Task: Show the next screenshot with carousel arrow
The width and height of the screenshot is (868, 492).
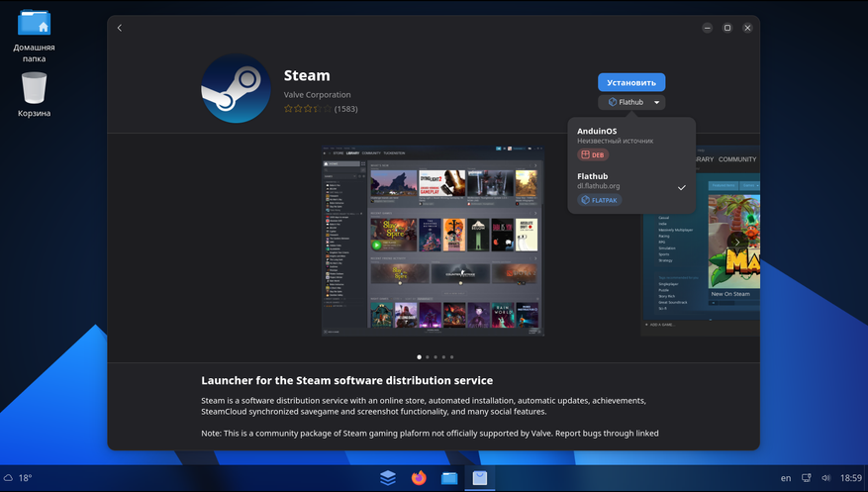Action: pos(736,242)
